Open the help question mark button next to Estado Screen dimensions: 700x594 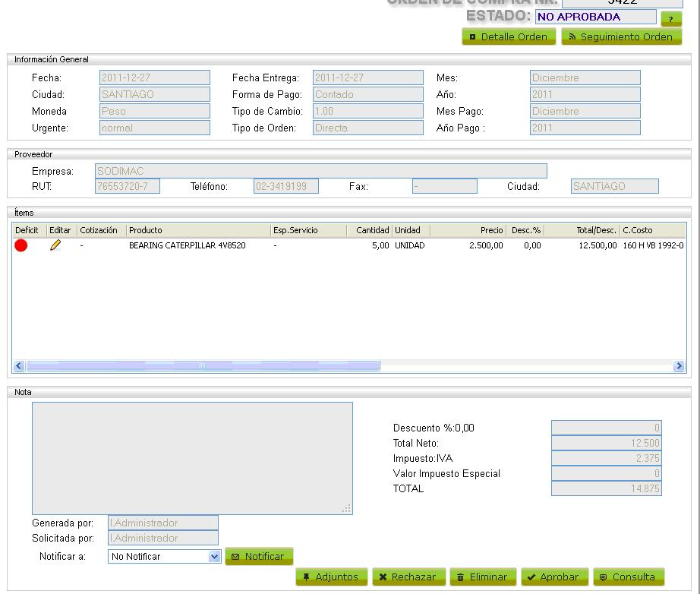click(671, 19)
